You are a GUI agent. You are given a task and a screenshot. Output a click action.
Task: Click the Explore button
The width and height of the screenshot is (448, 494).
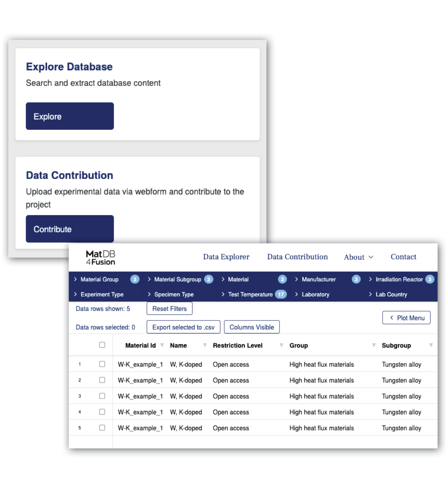coord(70,116)
